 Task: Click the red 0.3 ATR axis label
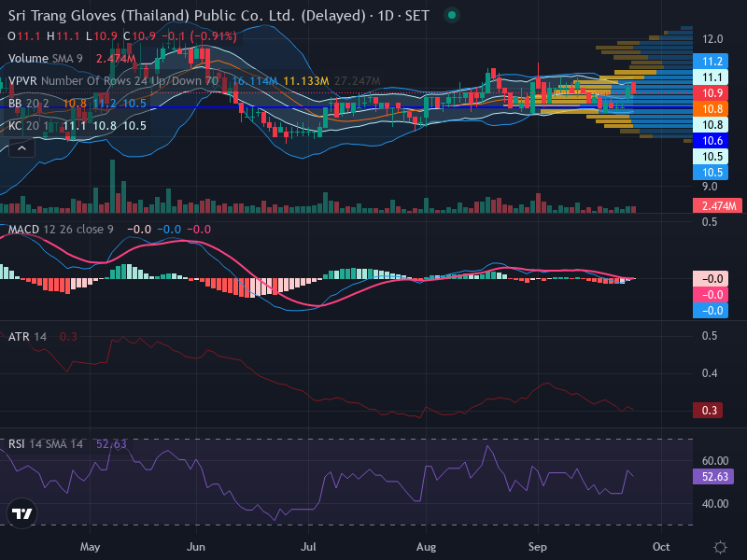(708, 411)
